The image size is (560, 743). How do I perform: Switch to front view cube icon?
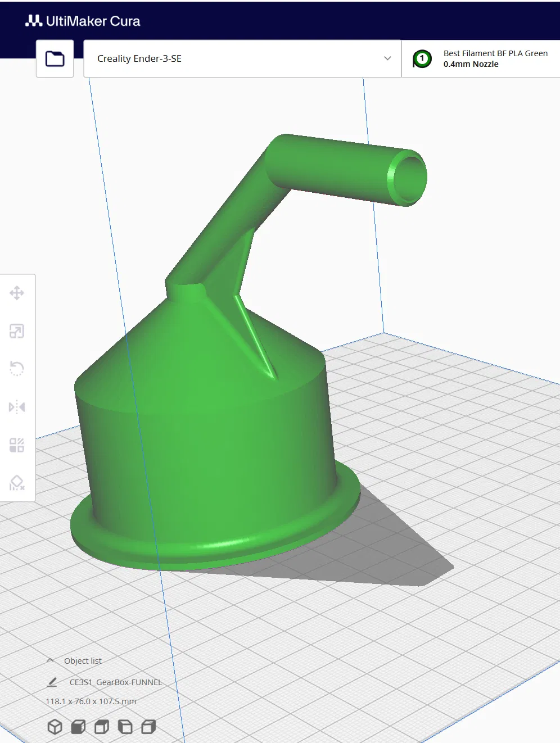[x=78, y=727]
